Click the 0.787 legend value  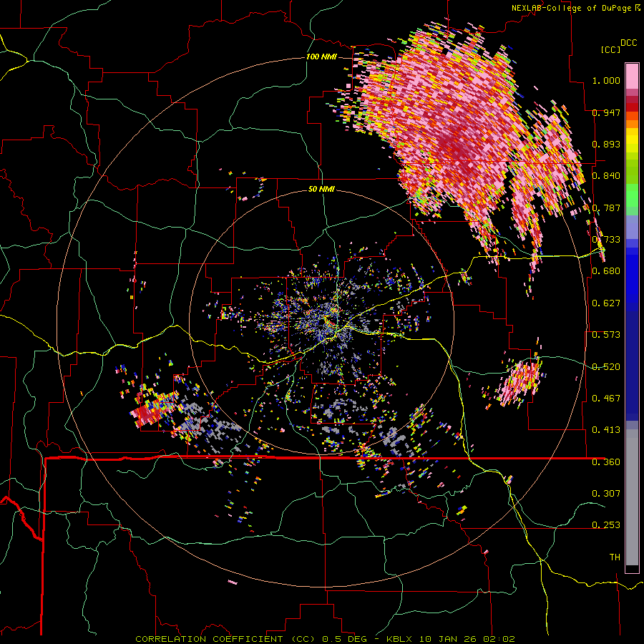pyautogui.click(x=606, y=208)
